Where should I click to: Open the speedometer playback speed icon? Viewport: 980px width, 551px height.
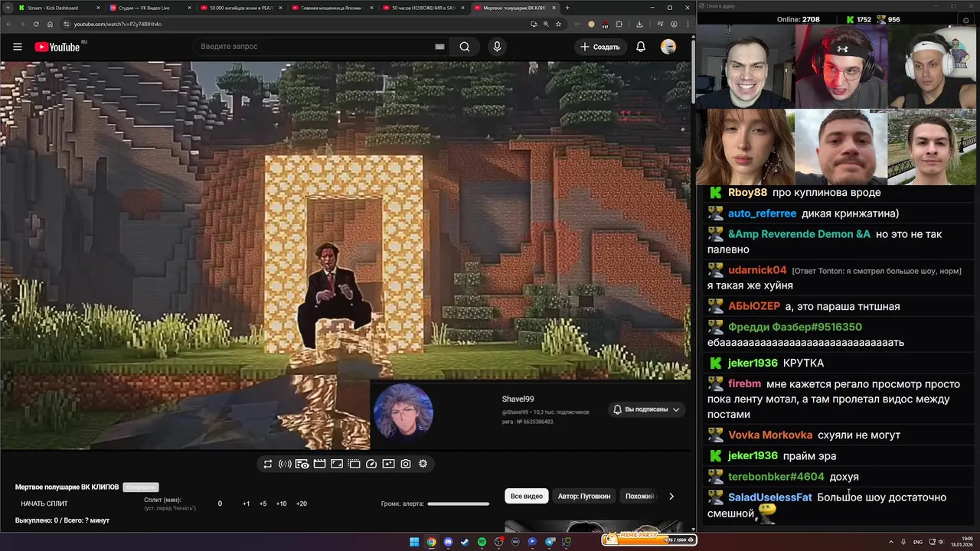pos(371,464)
